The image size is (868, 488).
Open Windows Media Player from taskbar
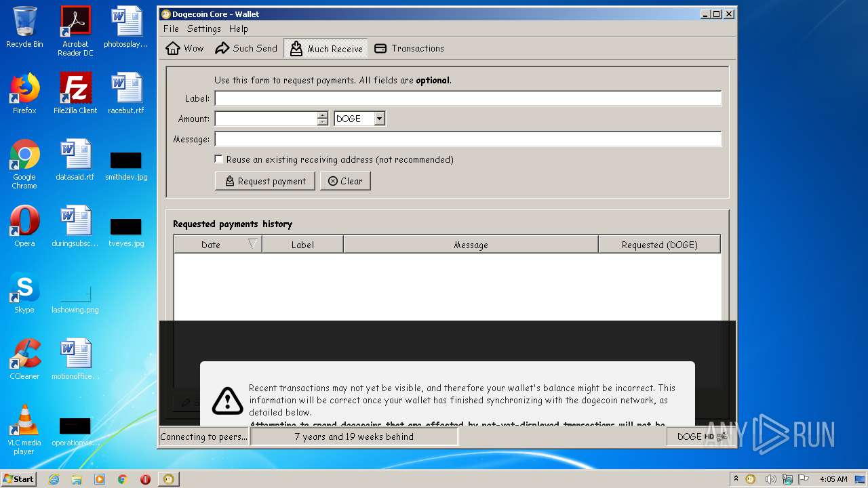[x=100, y=479]
